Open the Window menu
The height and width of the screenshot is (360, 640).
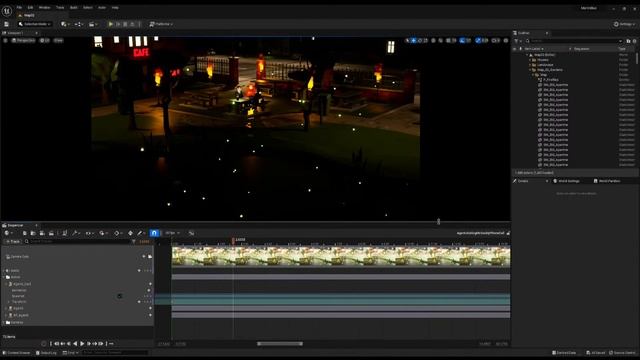tap(44, 7)
